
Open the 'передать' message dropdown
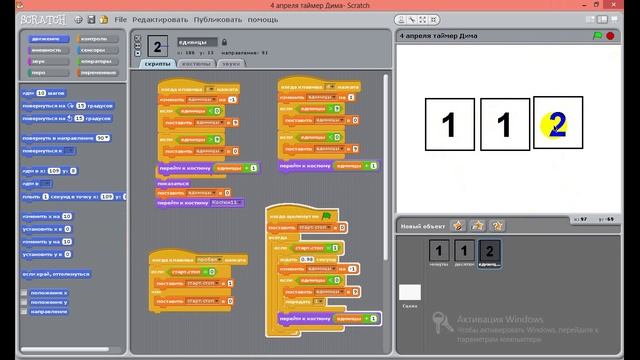(319, 301)
